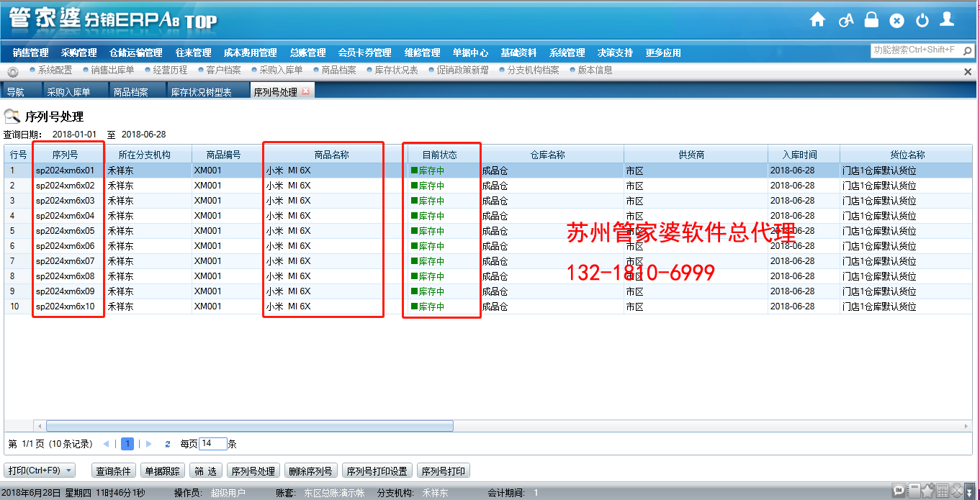Open the 往来管理 menu
This screenshot has height=500, width=980.
[x=193, y=53]
